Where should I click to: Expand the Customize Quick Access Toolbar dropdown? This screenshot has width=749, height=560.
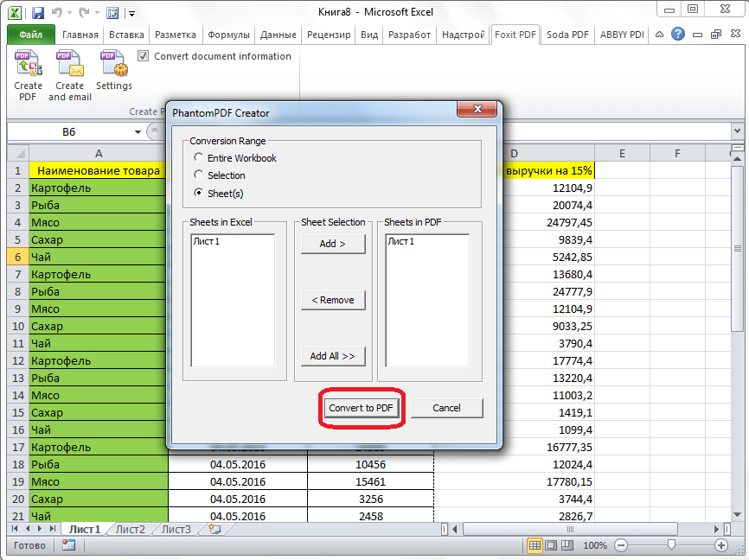(131, 13)
